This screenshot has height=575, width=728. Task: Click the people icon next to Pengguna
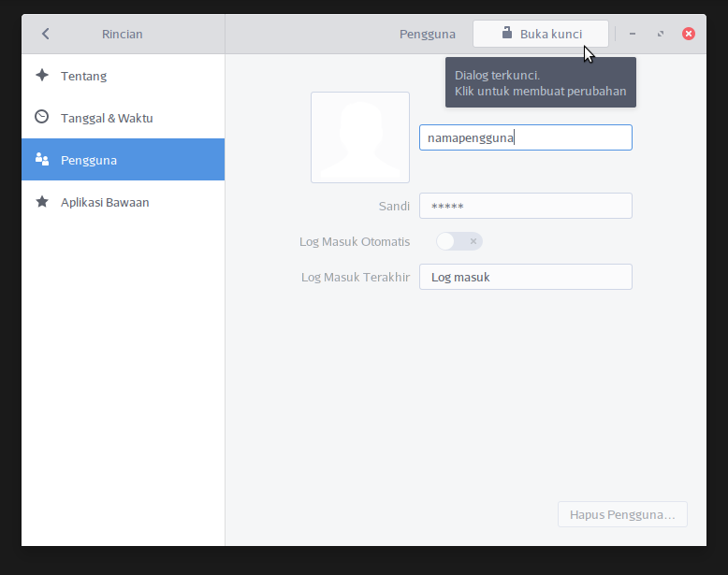pos(42,160)
